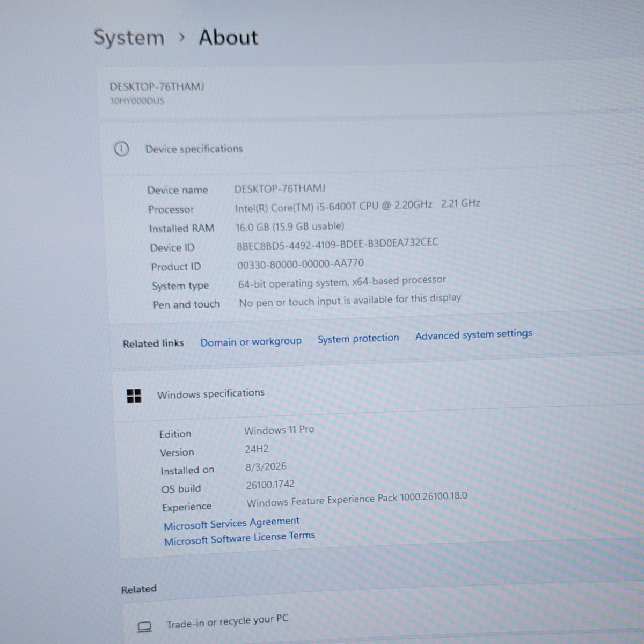Click the breadcrumb chevron after System
The image size is (644, 644).
182,38
